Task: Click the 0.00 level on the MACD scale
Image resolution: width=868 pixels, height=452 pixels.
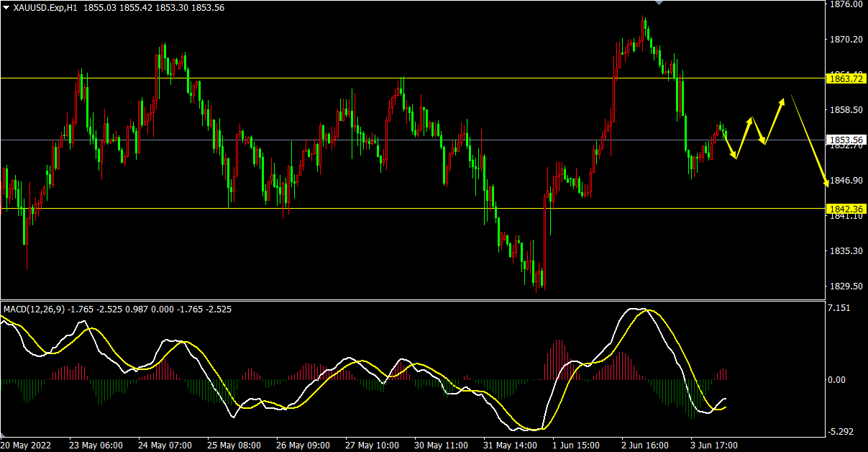Action: 839,379
